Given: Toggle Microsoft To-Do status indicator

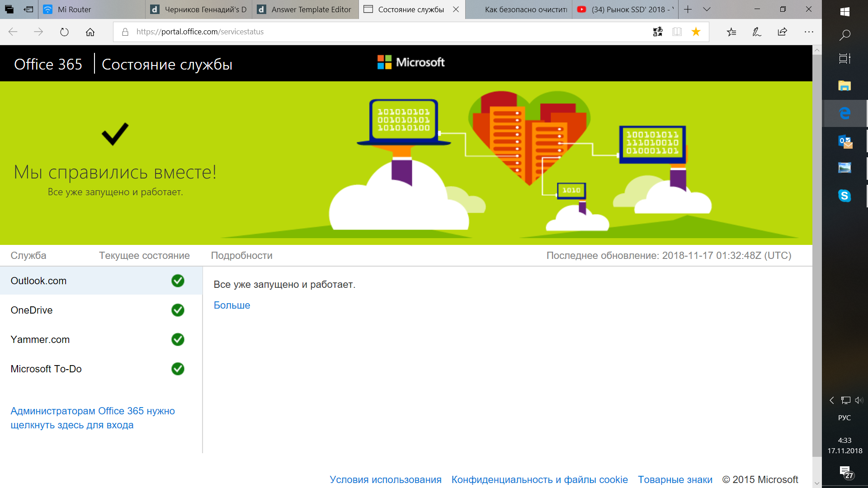Looking at the screenshot, I should click(178, 368).
